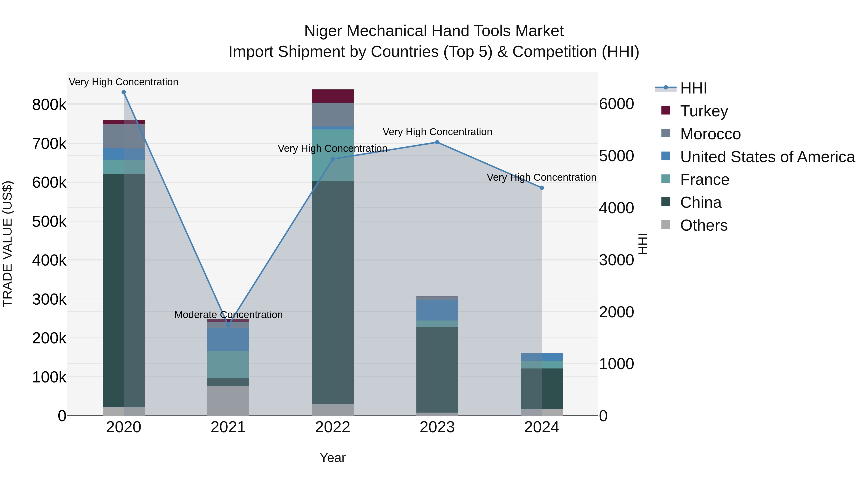
Task: Click the 'Very High Concentration' label above 2020
Action: [x=124, y=82]
